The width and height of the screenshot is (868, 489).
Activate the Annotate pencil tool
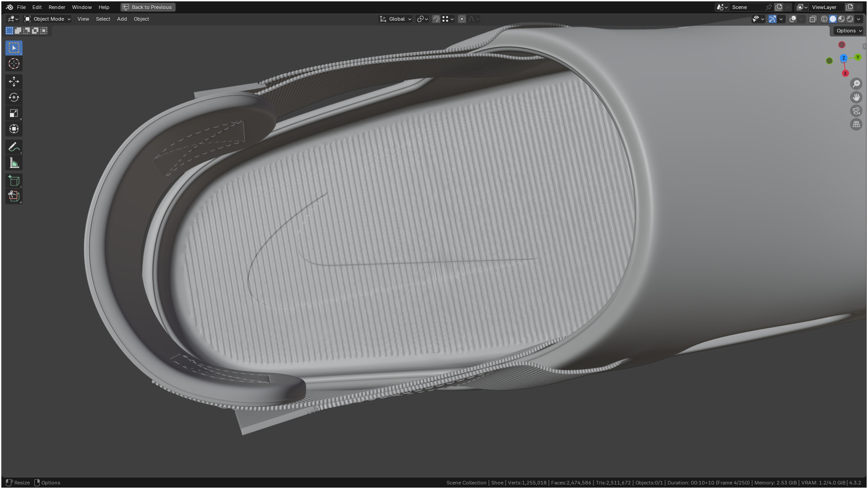point(14,147)
